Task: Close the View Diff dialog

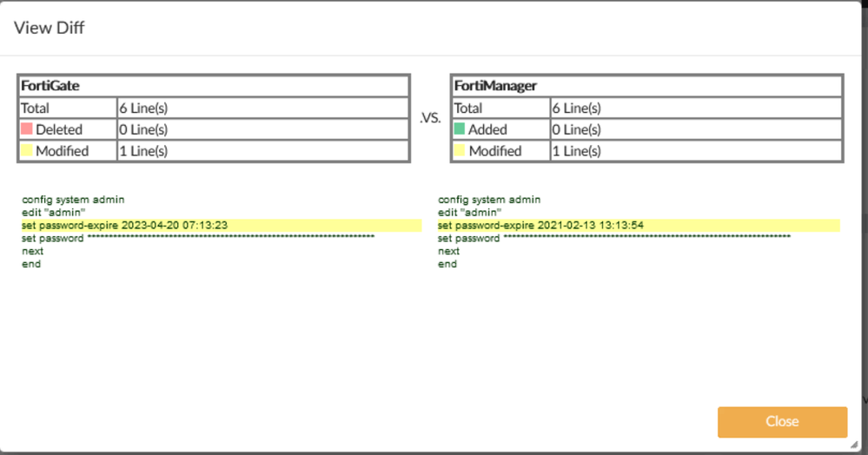Action: point(782,422)
